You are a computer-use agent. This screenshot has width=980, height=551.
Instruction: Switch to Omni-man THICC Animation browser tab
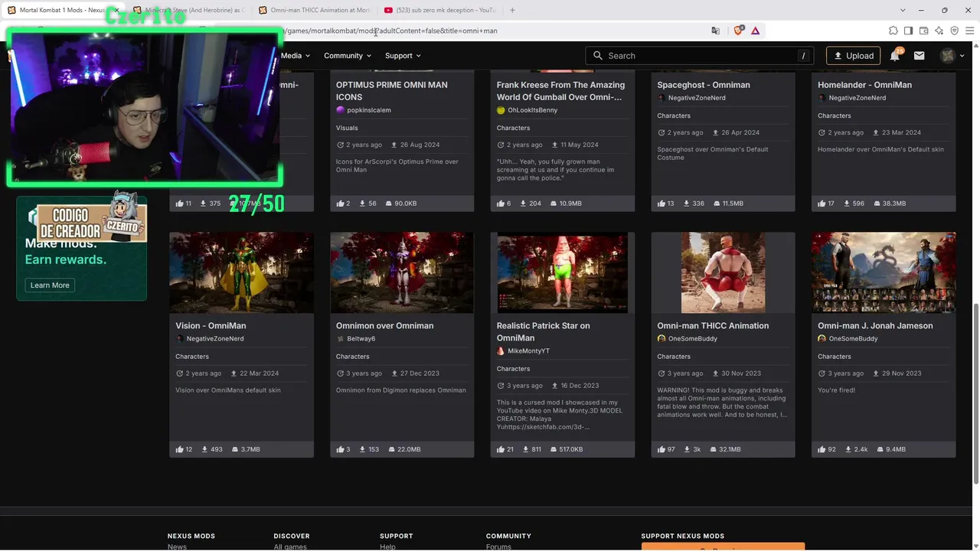click(x=314, y=10)
